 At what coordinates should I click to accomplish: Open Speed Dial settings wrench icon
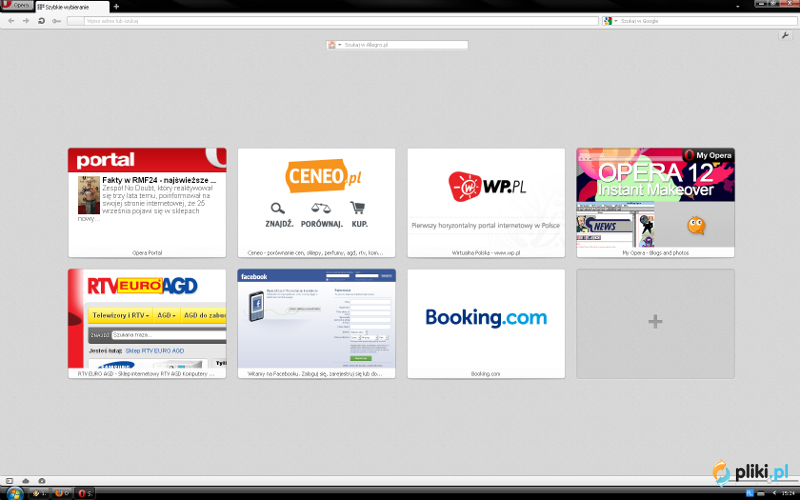pyautogui.click(x=785, y=35)
